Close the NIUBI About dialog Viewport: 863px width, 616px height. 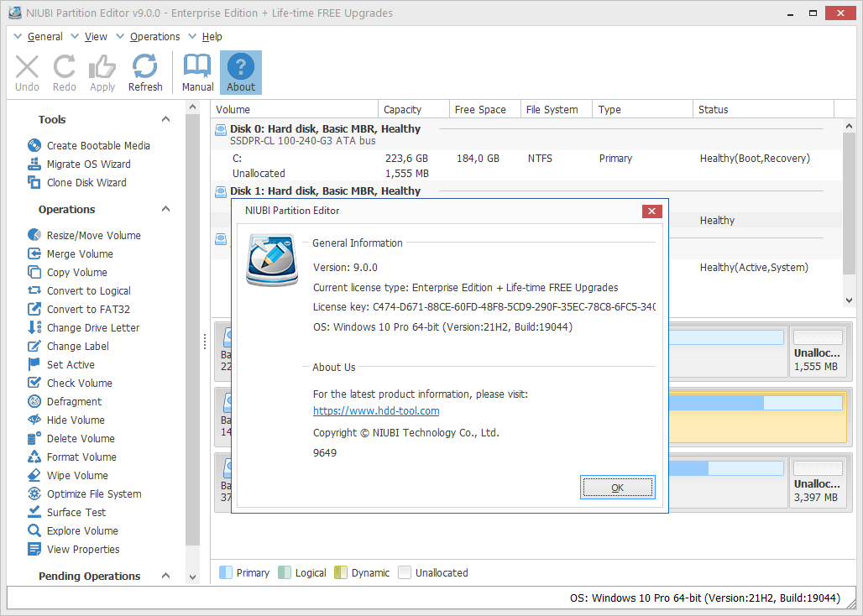pyautogui.click(x=651, y=211)
